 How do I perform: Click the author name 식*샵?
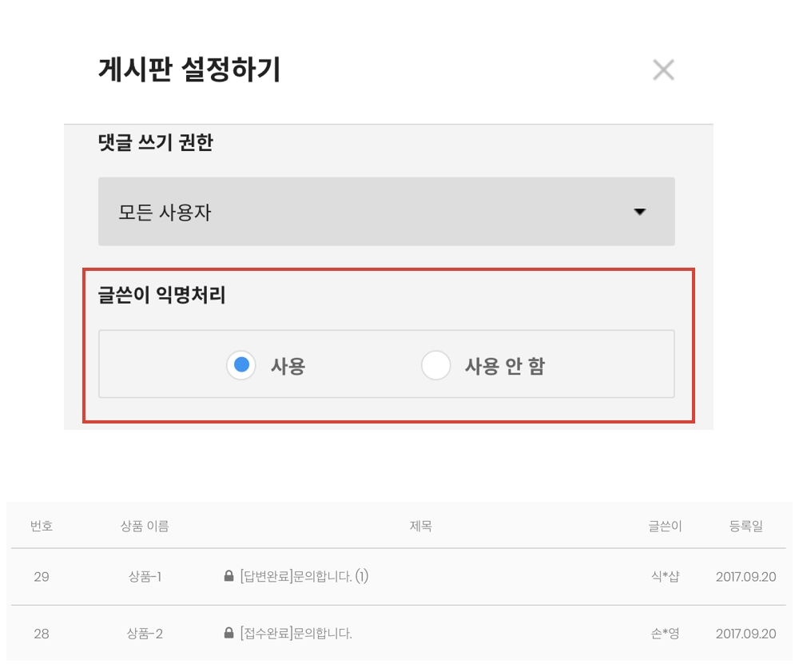click(x=665, y=576)
